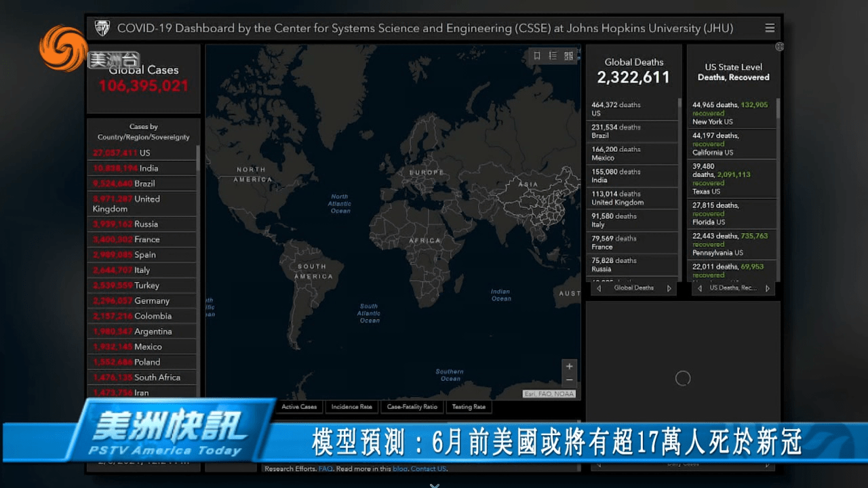868x488 pixels.
Task: Select Florida US state row
Action: pyautogui.click(x=732, y=213)
